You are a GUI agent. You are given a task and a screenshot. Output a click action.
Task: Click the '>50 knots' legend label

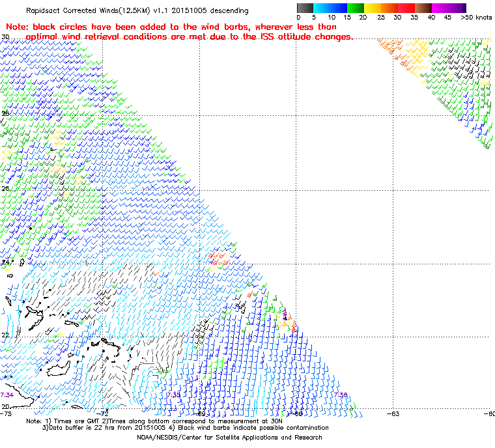(476, 18)
